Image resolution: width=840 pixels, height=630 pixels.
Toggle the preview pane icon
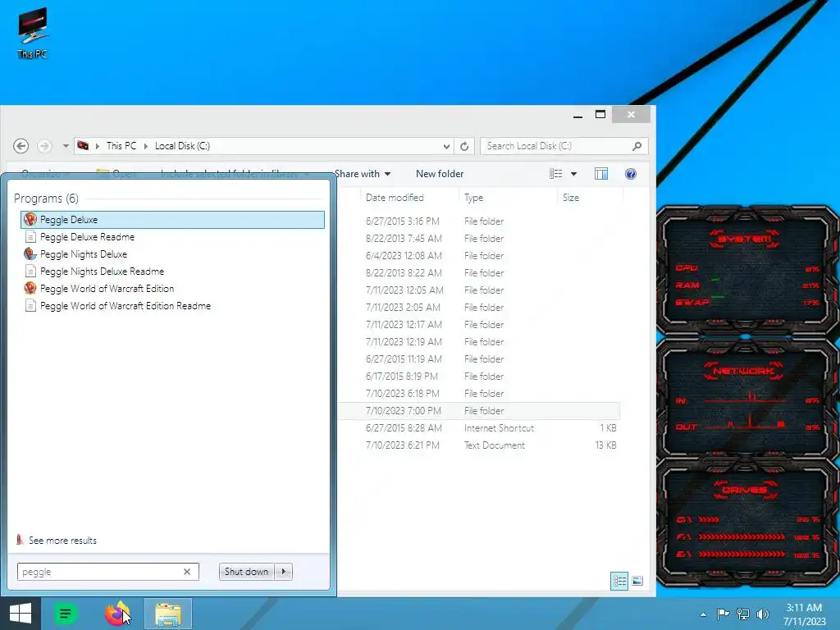coord(601,174)
